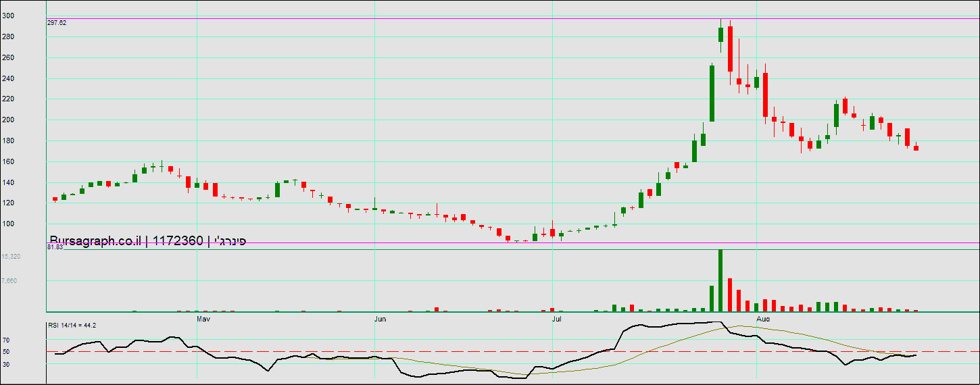Image resolution: width=980 pixels, height=385 pixels.
Task: Click the 300 price axis label
Action: coord(7,16)
